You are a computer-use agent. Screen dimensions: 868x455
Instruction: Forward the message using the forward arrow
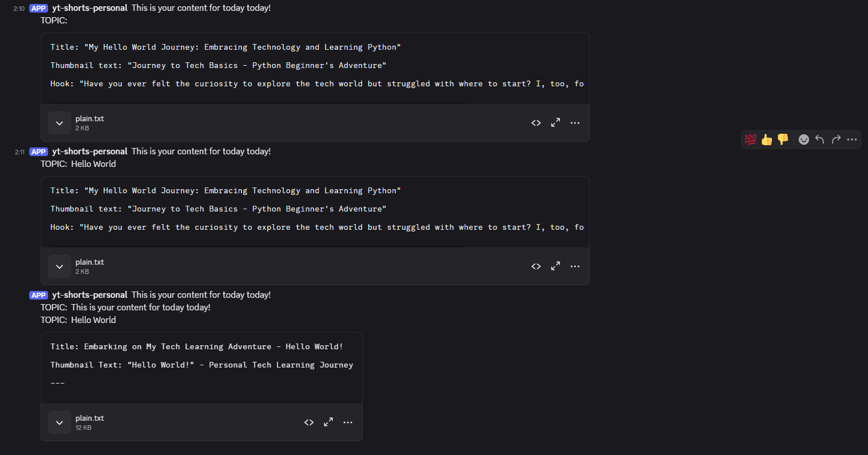[836, 139]
